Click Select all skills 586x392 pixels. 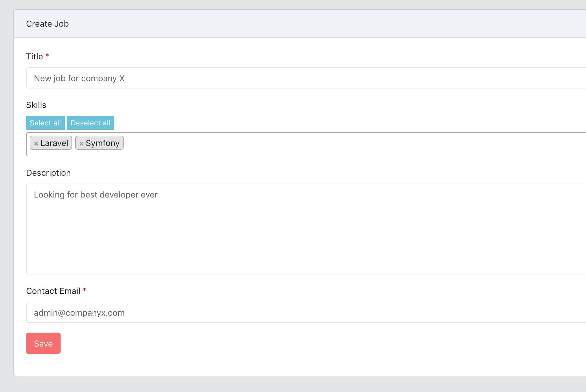(x=45, y=123)
